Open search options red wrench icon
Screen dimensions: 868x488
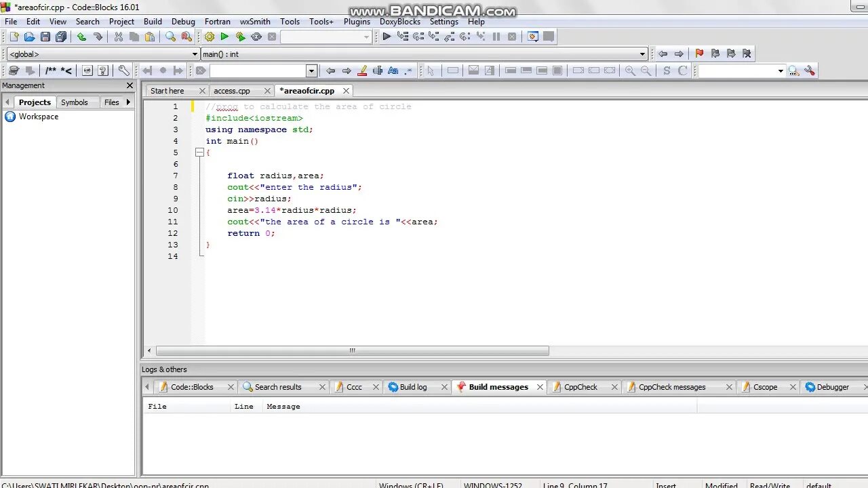point(809,70)
